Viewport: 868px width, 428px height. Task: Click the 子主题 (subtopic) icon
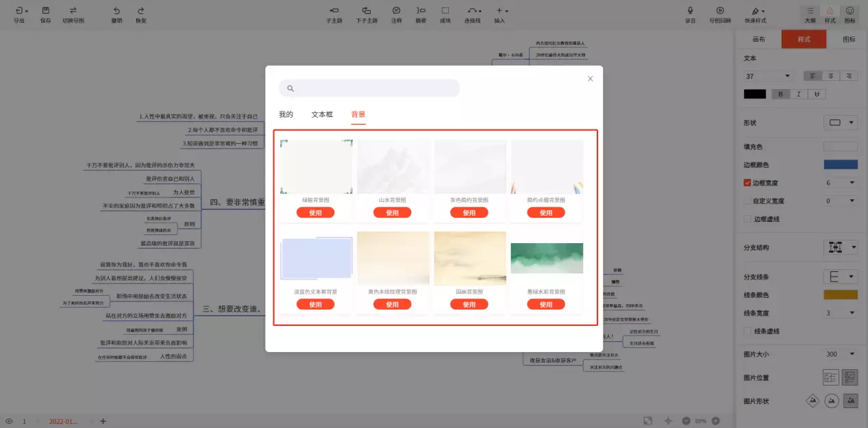[334, 11]
